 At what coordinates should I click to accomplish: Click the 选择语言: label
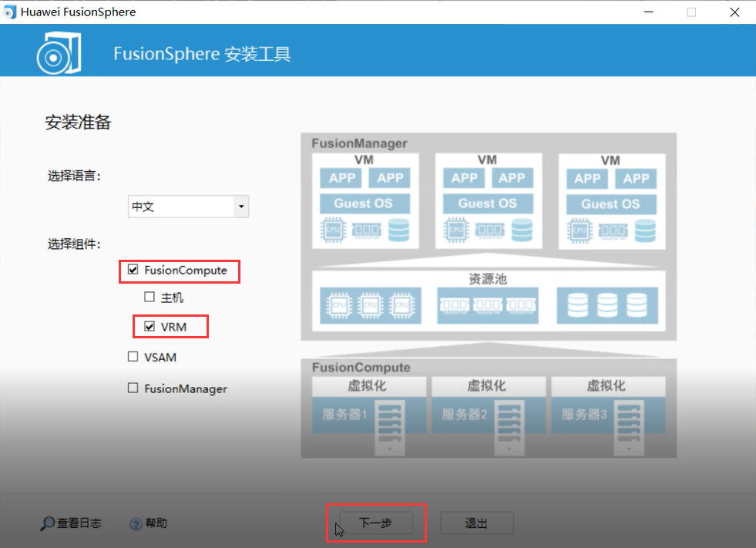pos(74,176)
